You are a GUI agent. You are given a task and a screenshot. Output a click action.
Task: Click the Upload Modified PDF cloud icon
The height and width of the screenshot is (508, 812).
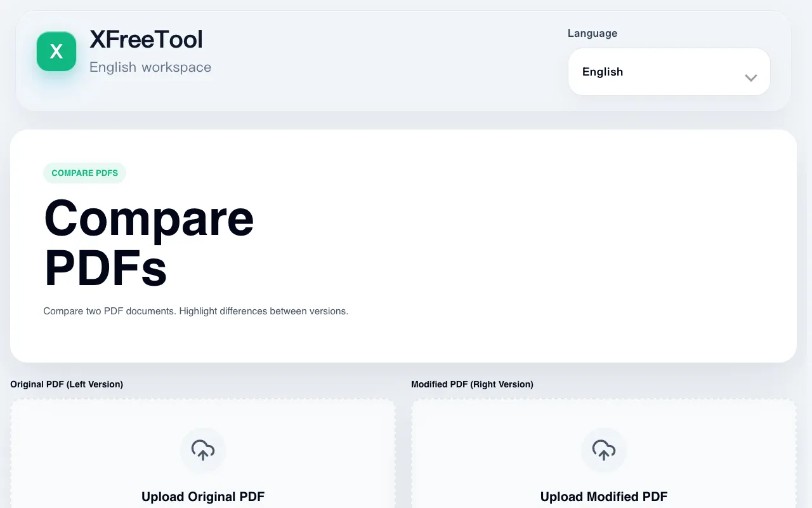604,450
